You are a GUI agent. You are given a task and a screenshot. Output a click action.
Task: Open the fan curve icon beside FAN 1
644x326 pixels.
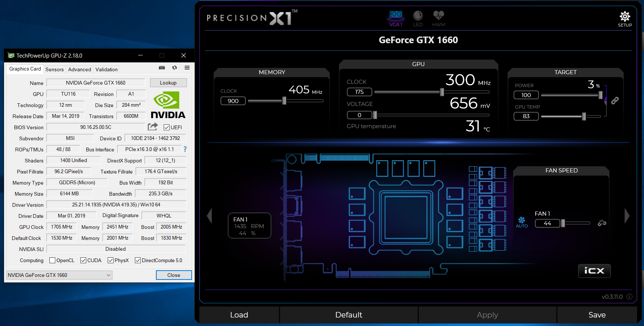click(x=602, y=223)
